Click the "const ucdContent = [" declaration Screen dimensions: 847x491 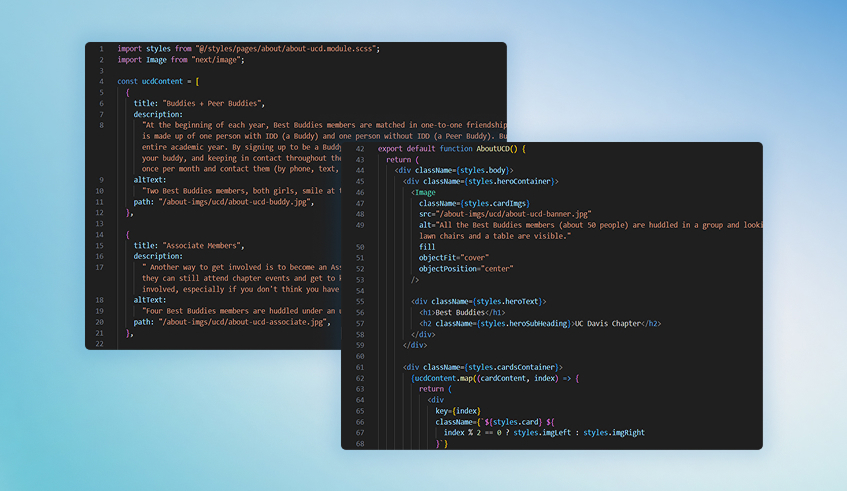[x=158, y=82]
